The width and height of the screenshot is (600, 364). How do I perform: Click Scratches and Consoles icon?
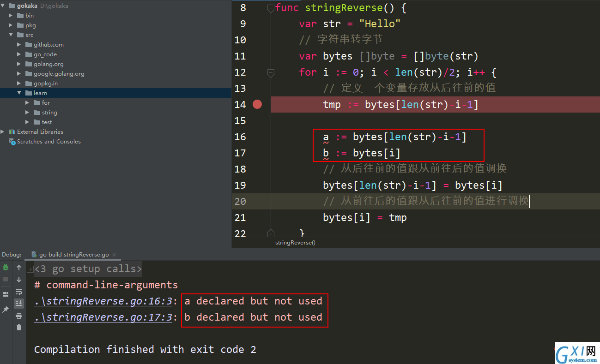12,142
